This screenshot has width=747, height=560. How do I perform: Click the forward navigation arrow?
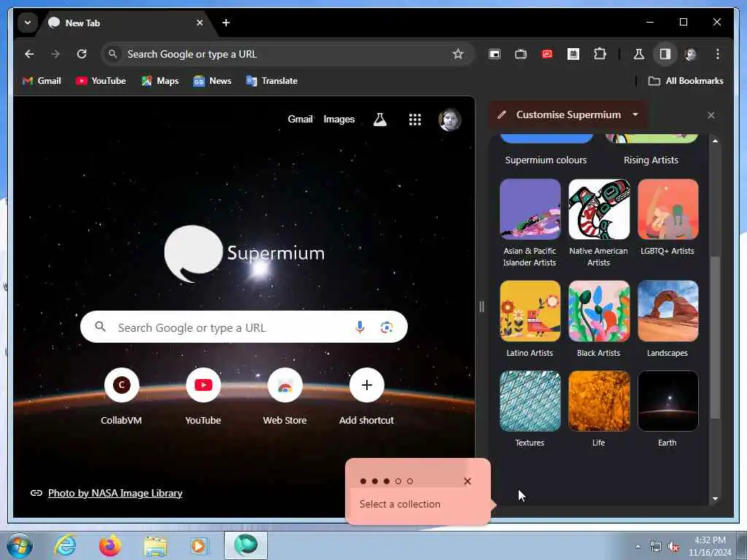[x=55, y=54]
